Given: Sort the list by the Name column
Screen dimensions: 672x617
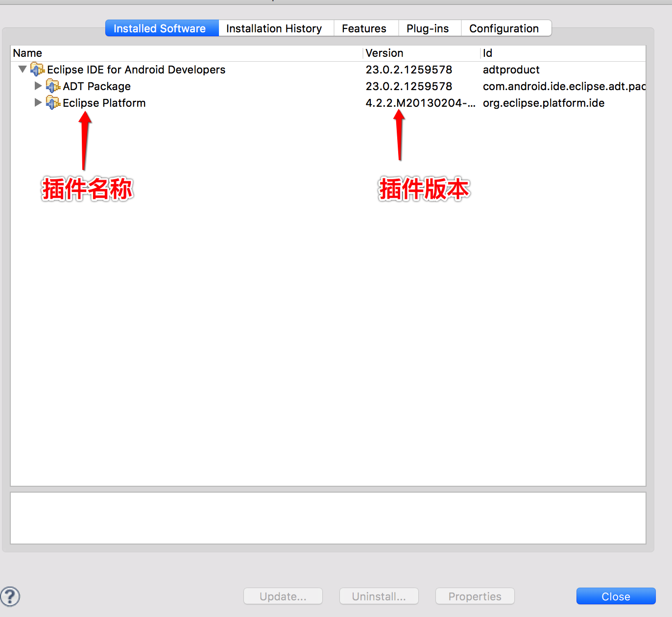Looking at the screenshot, I should 187,53.
